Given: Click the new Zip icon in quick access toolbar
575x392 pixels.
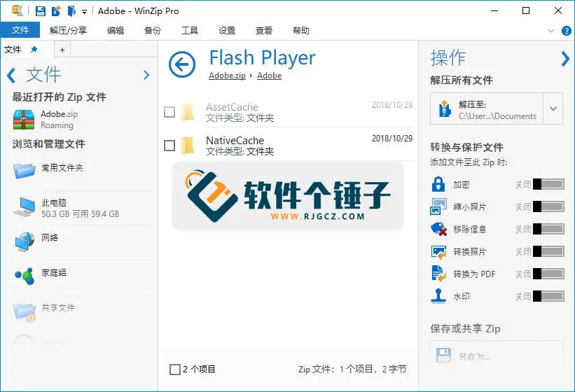Looking at the screenshot, I should [x=56, y=11].
